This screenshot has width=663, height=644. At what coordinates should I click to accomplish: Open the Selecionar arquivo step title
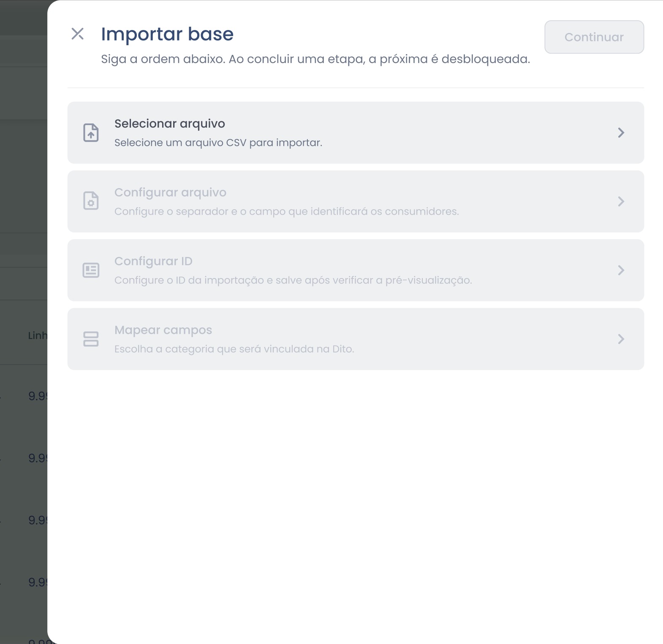tap(170, 124)
